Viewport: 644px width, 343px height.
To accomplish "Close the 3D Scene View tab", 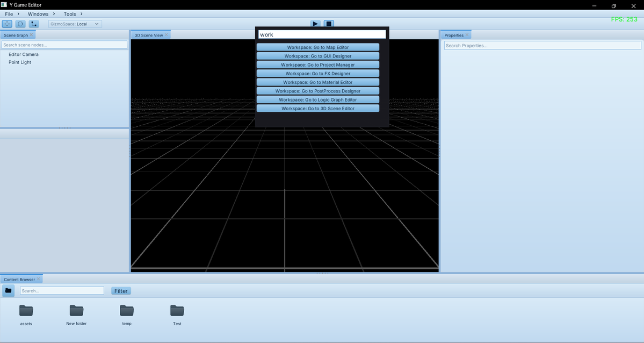I will pos(167,34).
